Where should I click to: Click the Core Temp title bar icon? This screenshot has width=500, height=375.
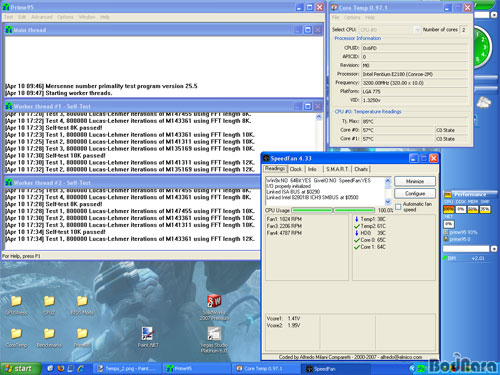[x=334, y=7]
